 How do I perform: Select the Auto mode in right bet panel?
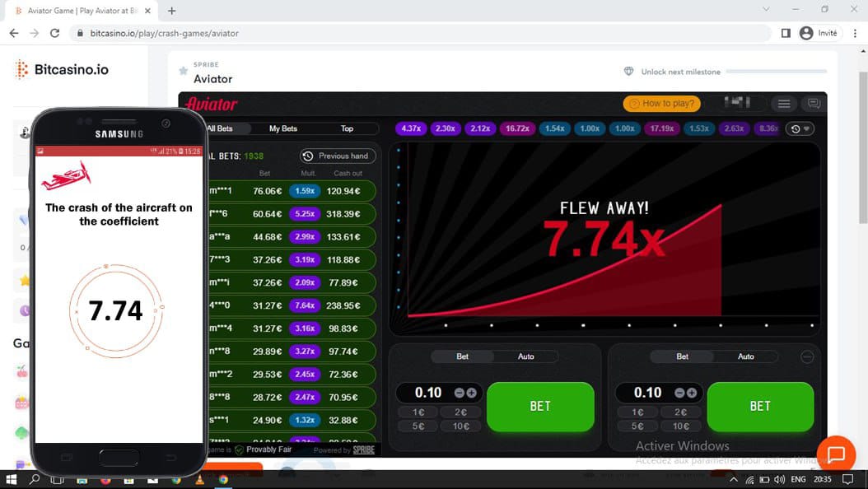coord(745,356)
